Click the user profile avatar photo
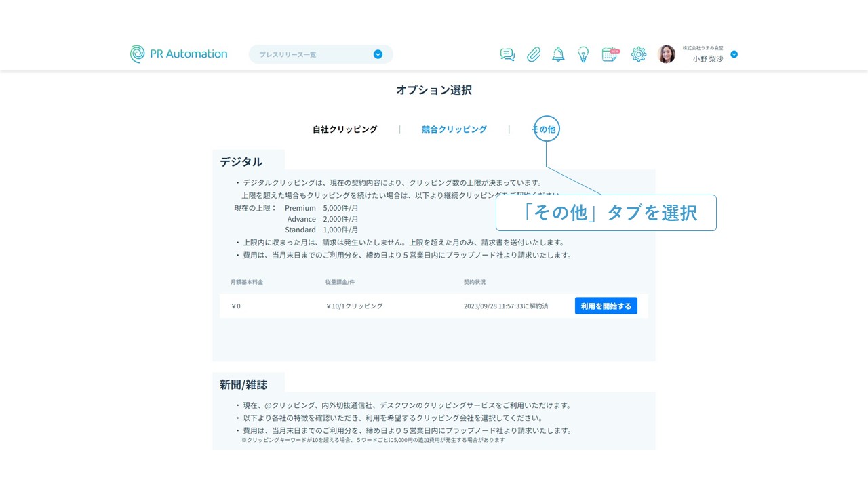This screenshot has width=868, height=488. pyautogui.click(x=667, y=55)
